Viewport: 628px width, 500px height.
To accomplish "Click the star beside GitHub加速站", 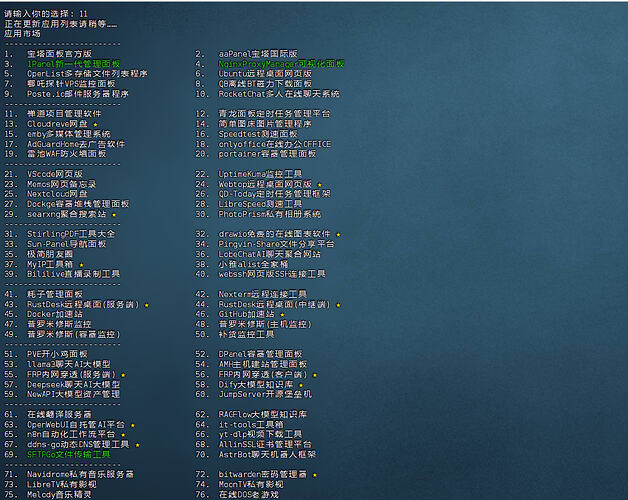I will click(282, 315).
